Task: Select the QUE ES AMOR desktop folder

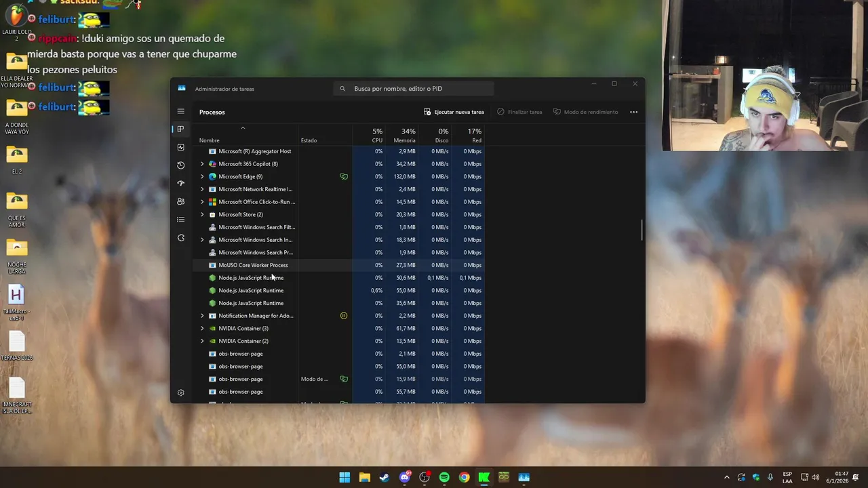Action: [x=16, y=209]
